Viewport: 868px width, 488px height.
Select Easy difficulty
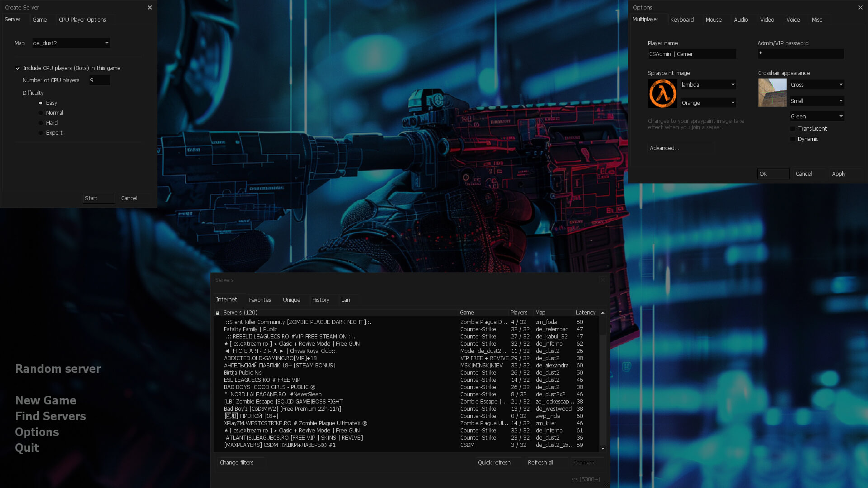click(41, 103)
